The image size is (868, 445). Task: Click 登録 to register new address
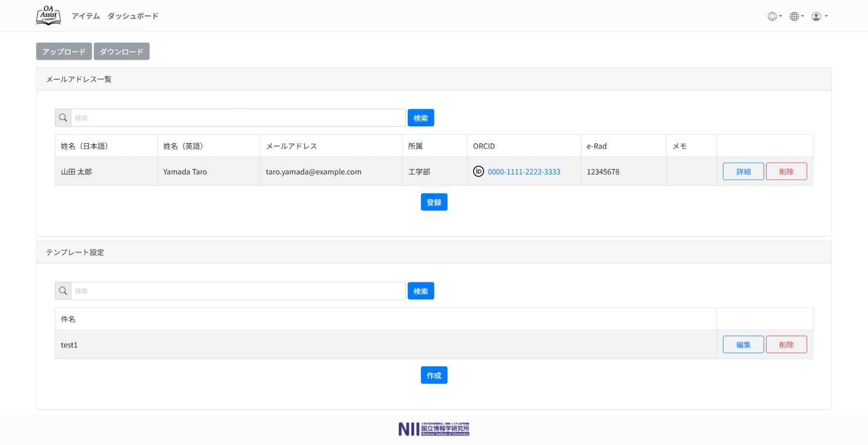click(434, 202)
